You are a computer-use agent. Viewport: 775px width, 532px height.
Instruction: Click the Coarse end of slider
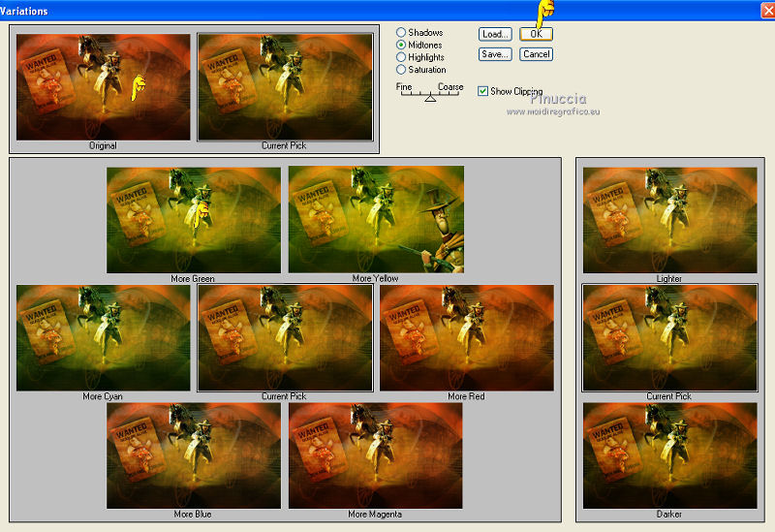[450, 86]
